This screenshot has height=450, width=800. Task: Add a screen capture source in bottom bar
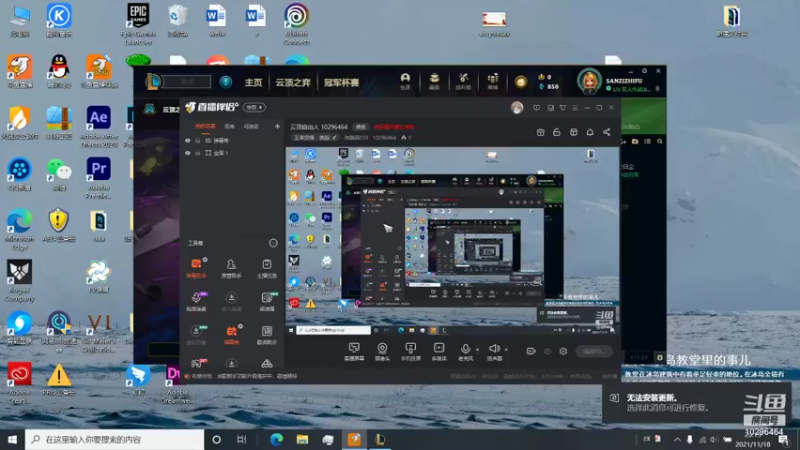tap(354, 352)
